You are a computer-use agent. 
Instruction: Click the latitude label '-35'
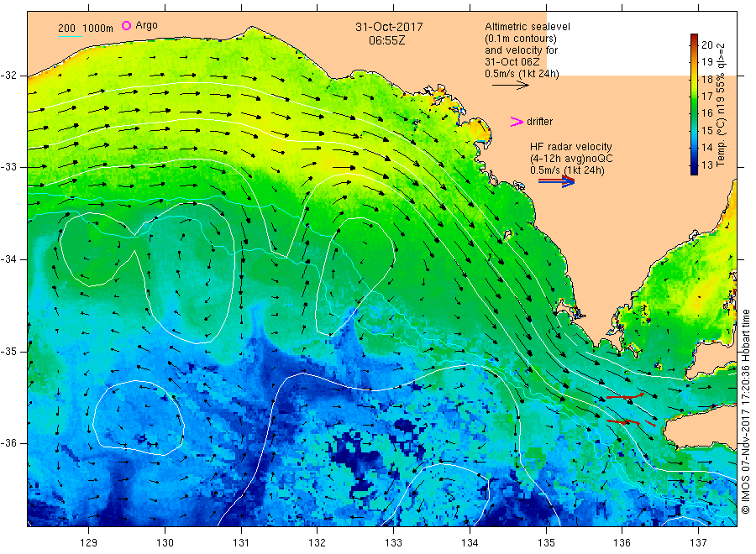[x=8, y=352]
